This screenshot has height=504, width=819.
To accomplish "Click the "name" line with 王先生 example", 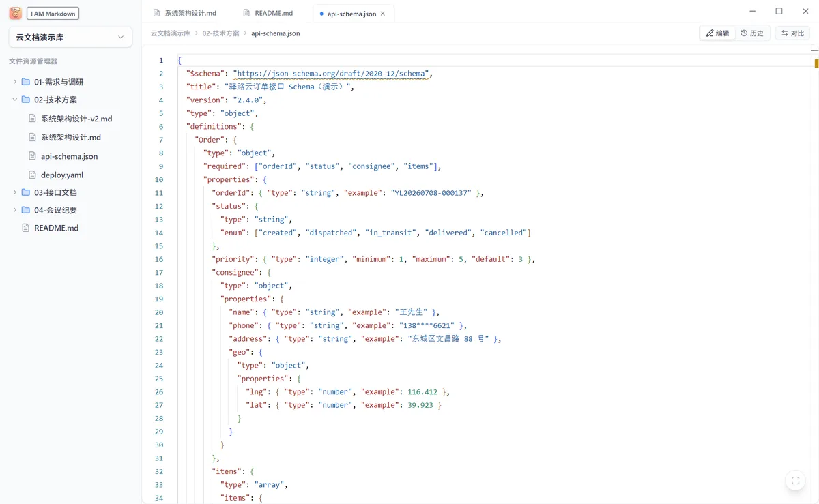I will (x=334, y=312).
